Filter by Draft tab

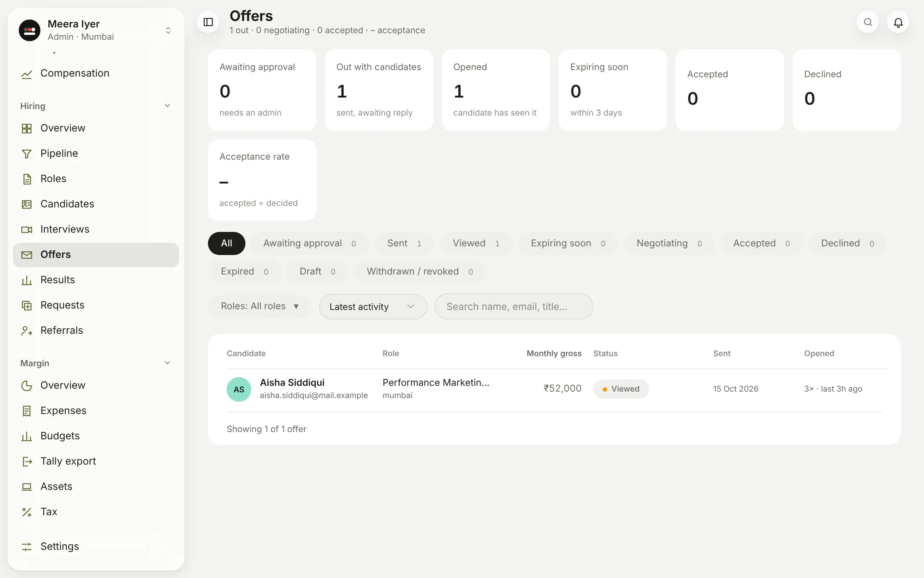click(317, 271)
